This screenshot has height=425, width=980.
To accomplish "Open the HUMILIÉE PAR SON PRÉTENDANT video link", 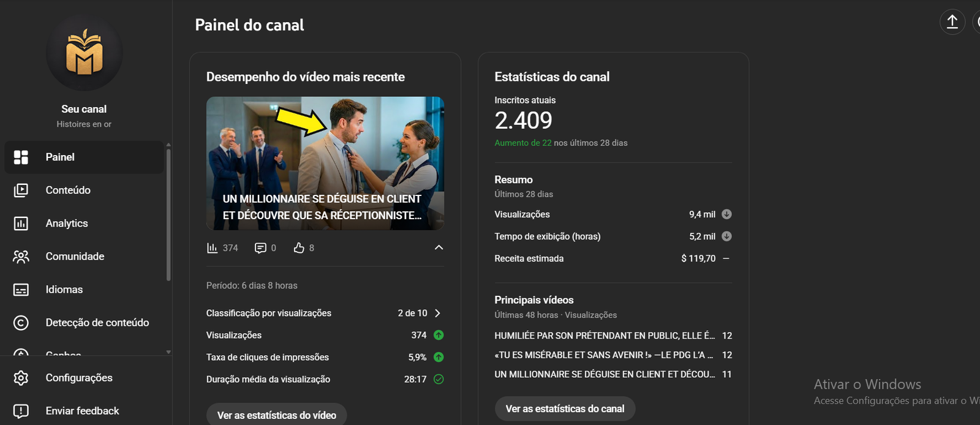I will 605,336.
